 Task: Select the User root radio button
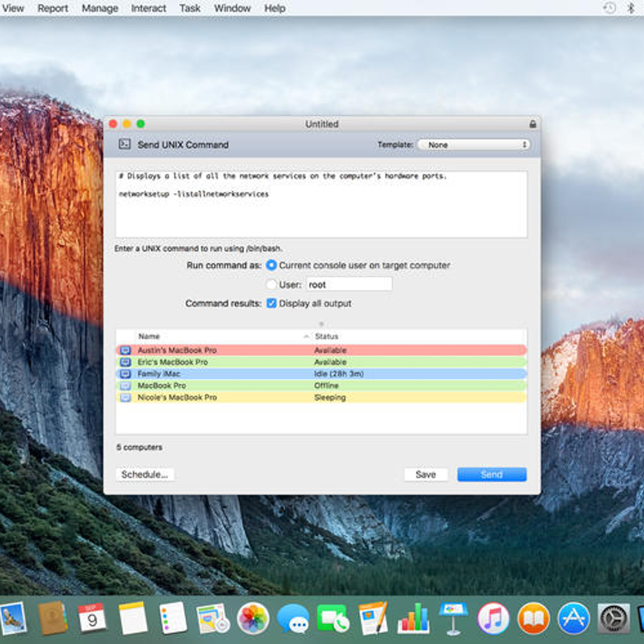coord(272,284)
